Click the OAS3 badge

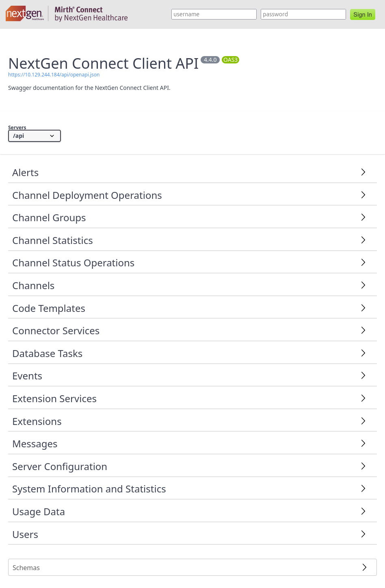230,60
